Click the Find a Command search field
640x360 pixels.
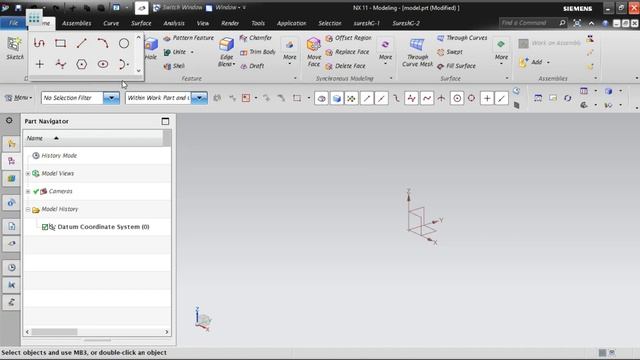pyautogui.click(x=529, y=23)
